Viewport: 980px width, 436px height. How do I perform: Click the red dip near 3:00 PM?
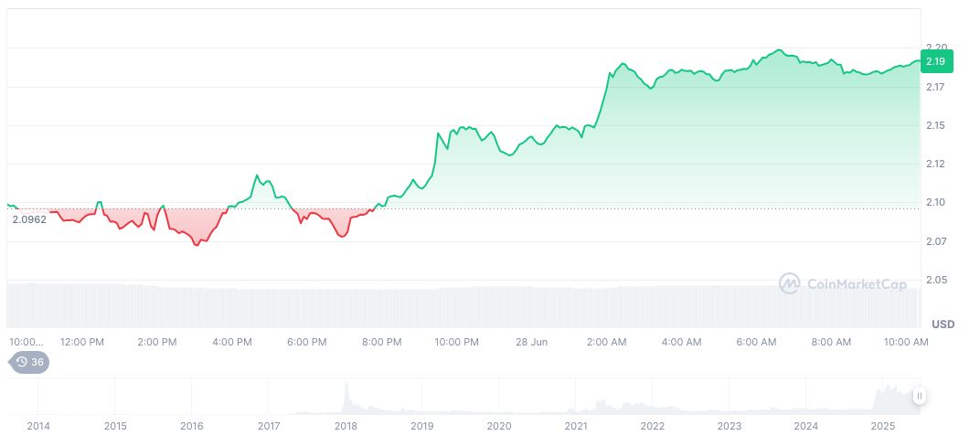coord(197,244)
